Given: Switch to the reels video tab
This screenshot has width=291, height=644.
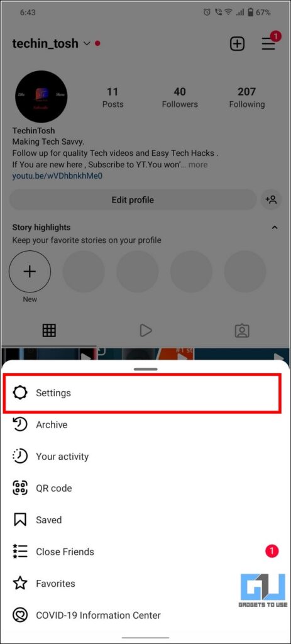Looking at the screenshot, I should coord(145,331).
